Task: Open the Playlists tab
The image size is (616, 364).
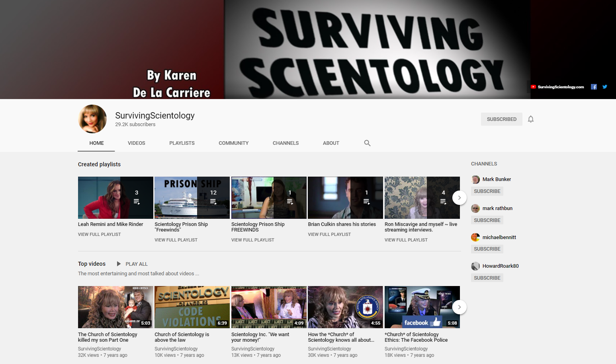Action: (182, 143)
